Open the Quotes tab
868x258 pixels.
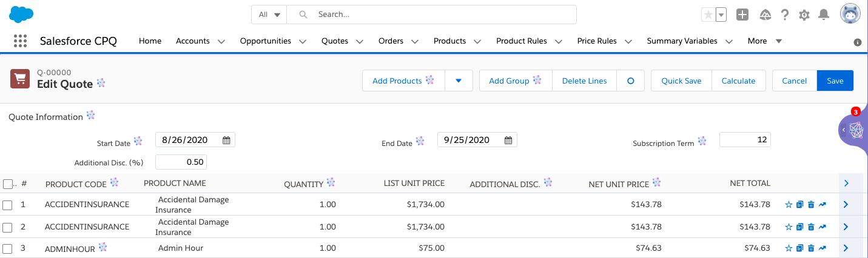(335, 41)
